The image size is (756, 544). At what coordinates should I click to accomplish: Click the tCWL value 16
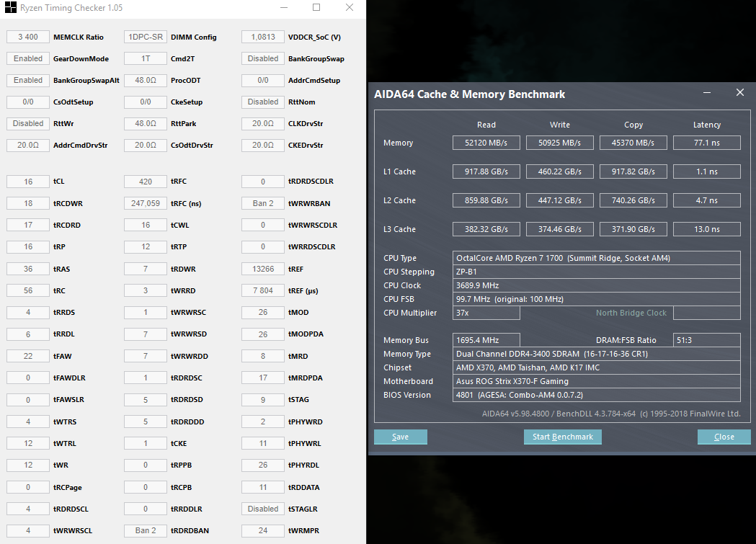[146, 225]
